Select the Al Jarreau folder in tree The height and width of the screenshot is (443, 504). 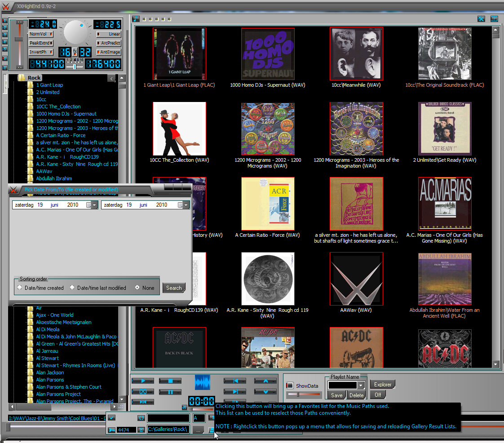click(47, 351)
